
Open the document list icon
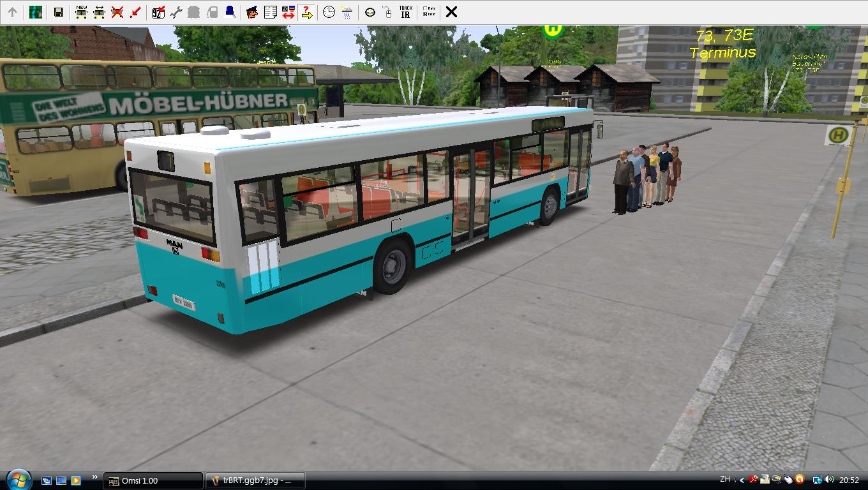(270, 12)
